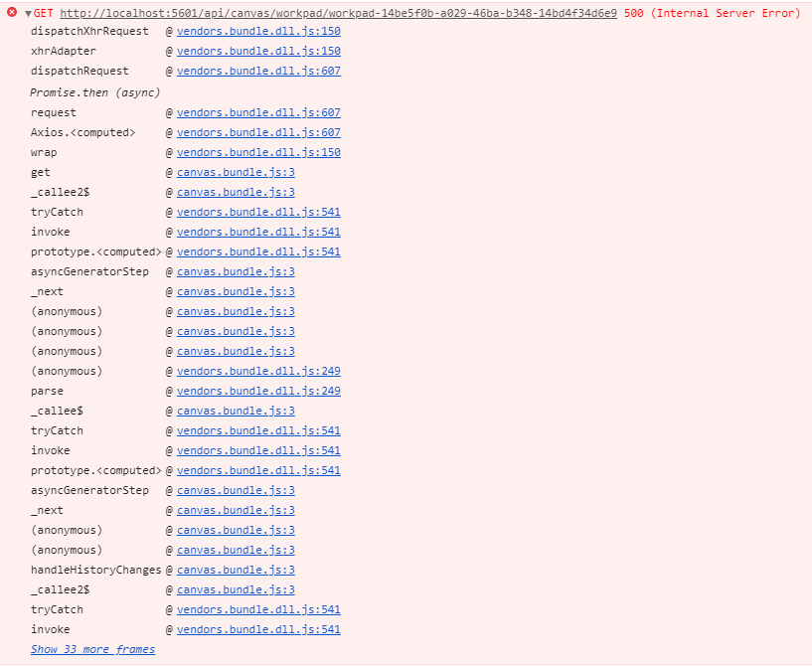Open source for _callee2$ frame
Screen dimensions: 812x666
[236, 192]
